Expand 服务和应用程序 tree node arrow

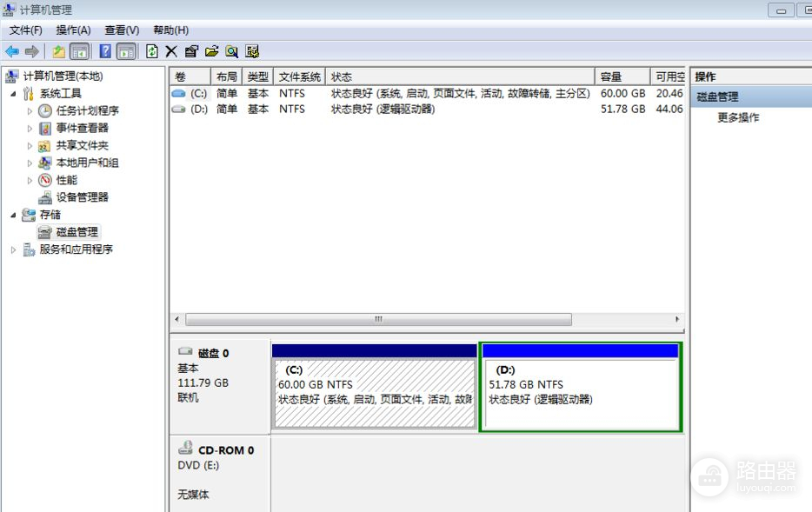point(14,249)
